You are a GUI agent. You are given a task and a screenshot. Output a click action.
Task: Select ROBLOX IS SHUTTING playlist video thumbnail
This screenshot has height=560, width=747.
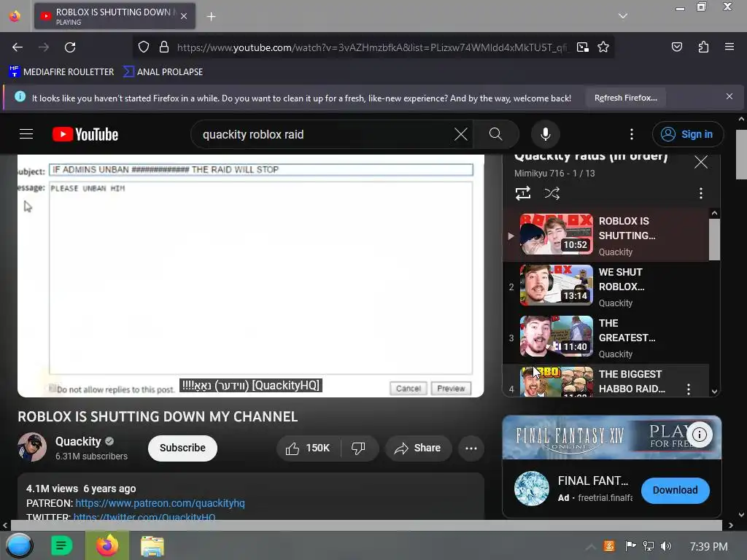pyautogui.click(x=556, y=234)
